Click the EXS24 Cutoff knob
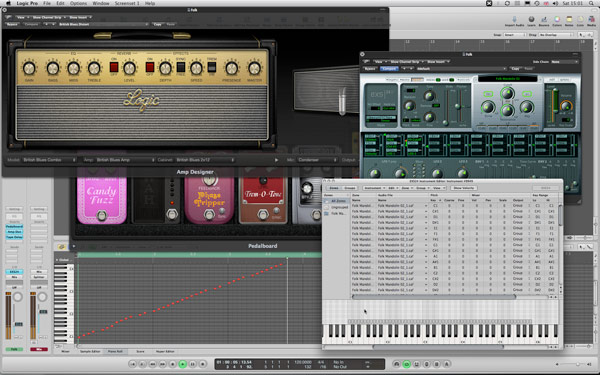Image resolution: width=600 pixels, height=375 pixels. (x=507, y=93)
